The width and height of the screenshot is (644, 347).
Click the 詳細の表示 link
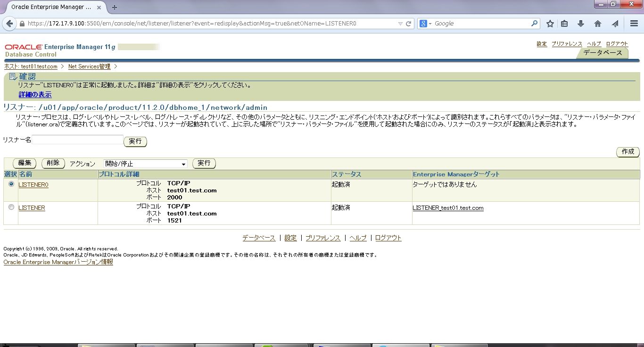35,95
